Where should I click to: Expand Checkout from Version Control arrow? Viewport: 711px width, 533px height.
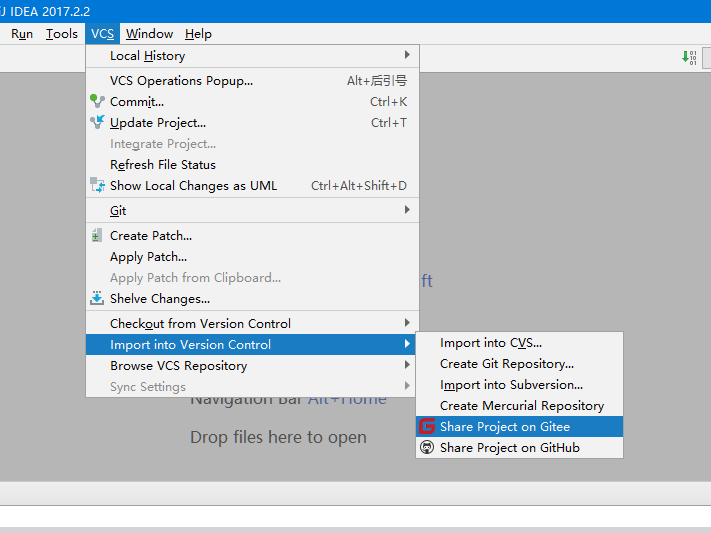[x=407, y=323]
